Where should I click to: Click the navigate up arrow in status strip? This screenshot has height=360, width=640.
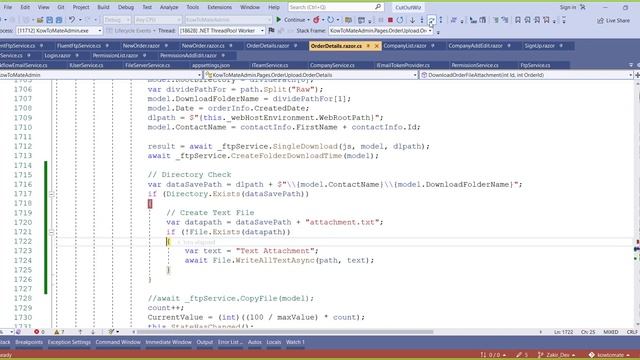pos(80,332)
